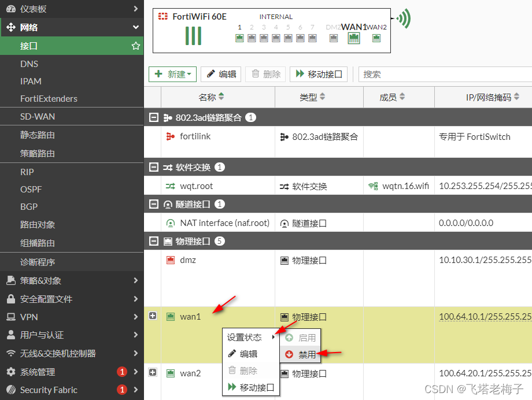Open the 新建 dropdown button

tap(173, 75)
